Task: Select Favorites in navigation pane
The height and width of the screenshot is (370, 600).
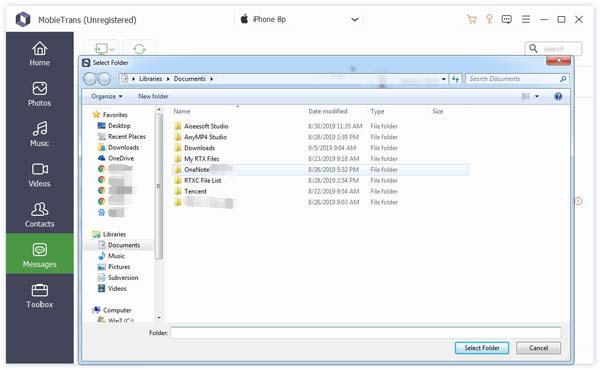Action: [x=110, y=115]
